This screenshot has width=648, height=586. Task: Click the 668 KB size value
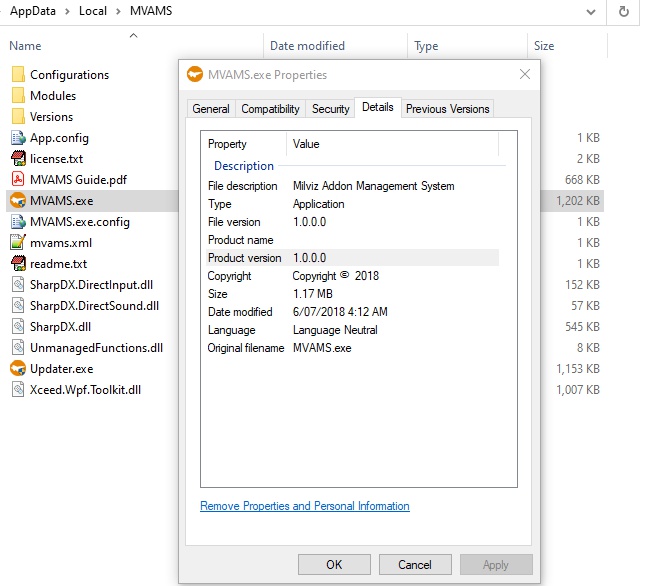[582, 180]
